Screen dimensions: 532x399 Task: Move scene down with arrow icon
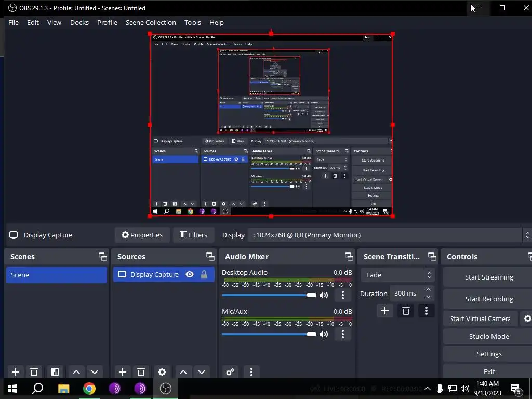[x=95, y=372]
